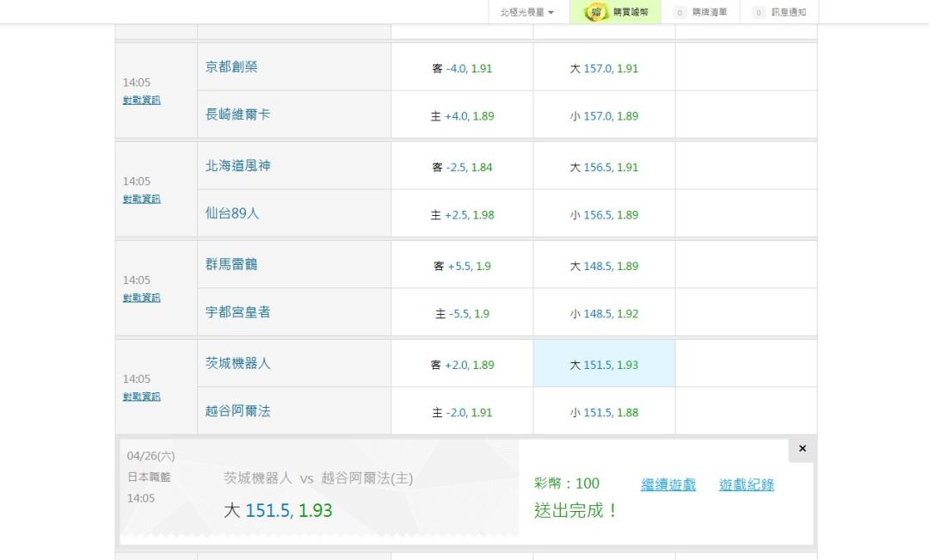View 對戰資訊 for the 群馬雷鶴 match
This screenshot has width=929, height=560.
141,298
